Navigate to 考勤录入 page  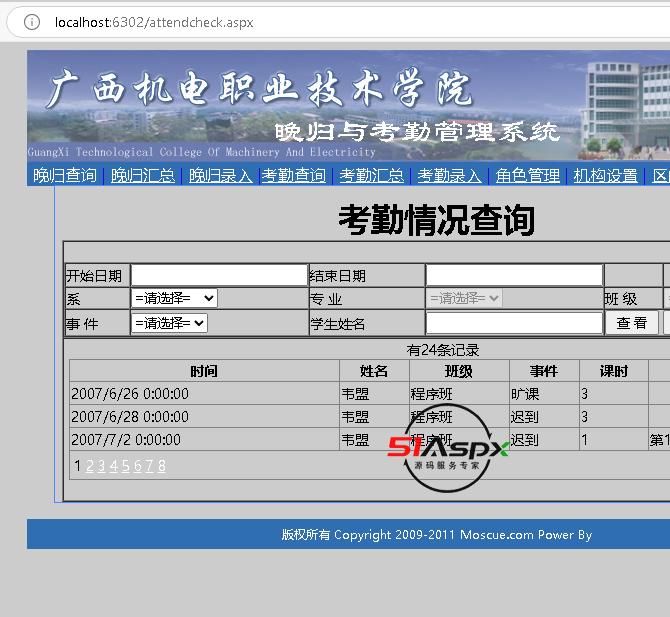point(449,176)
